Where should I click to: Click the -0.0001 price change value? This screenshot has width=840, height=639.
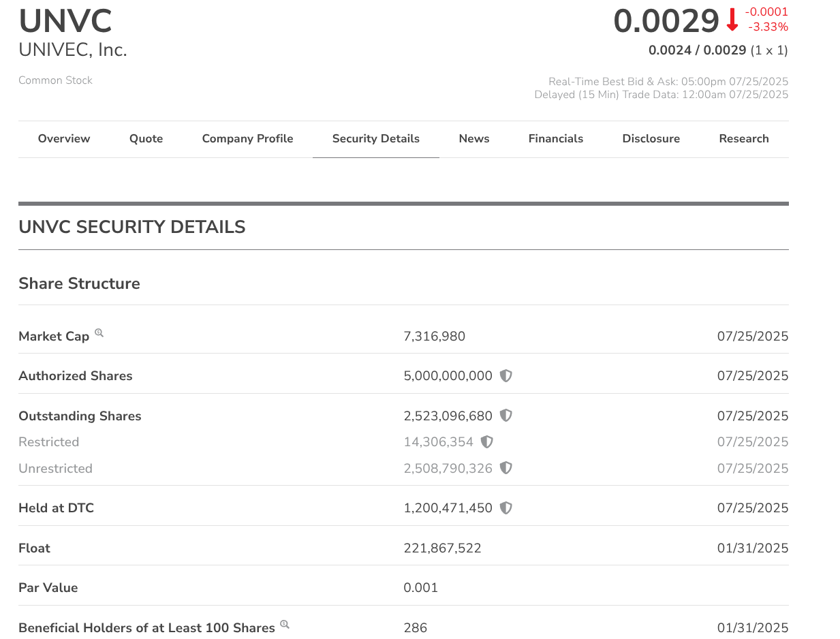766,12
